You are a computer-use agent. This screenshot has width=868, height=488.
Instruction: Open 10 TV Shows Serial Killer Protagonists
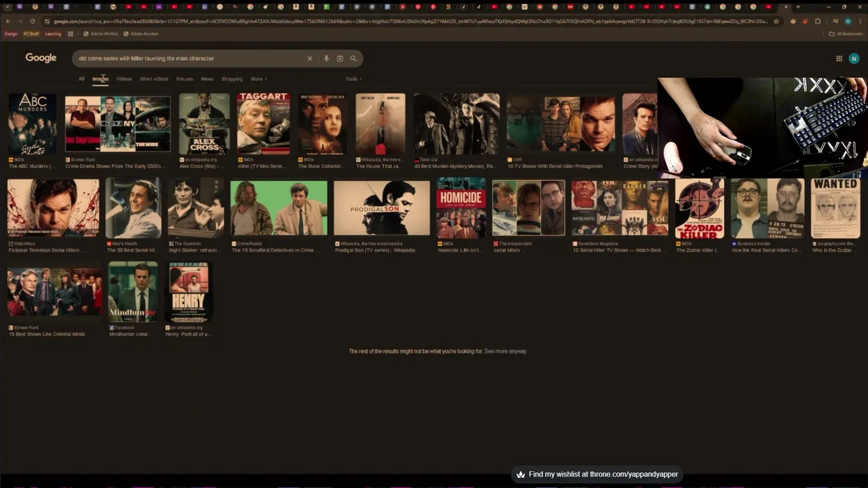click(x=561, y=124)
